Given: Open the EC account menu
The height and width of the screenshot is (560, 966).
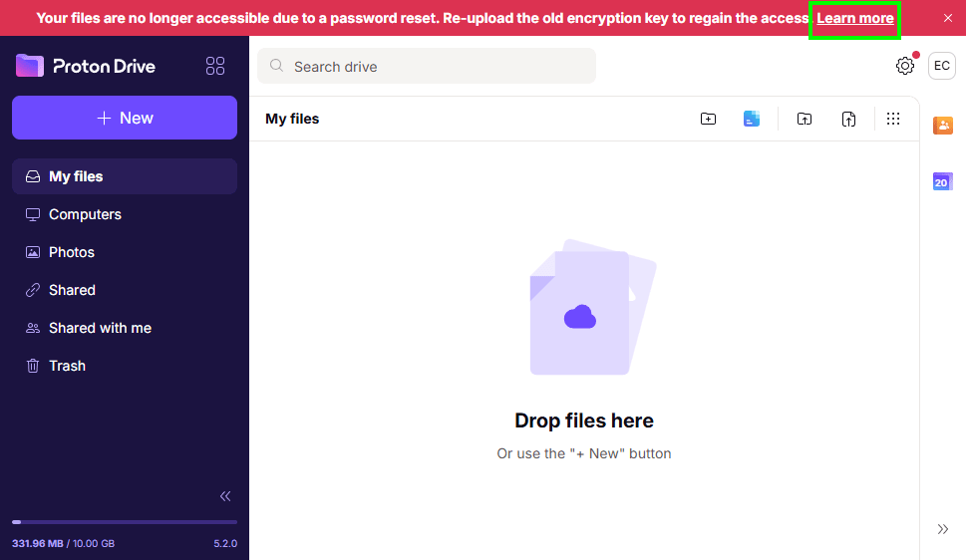Looking at the screenshot, I should click(942, 66).
